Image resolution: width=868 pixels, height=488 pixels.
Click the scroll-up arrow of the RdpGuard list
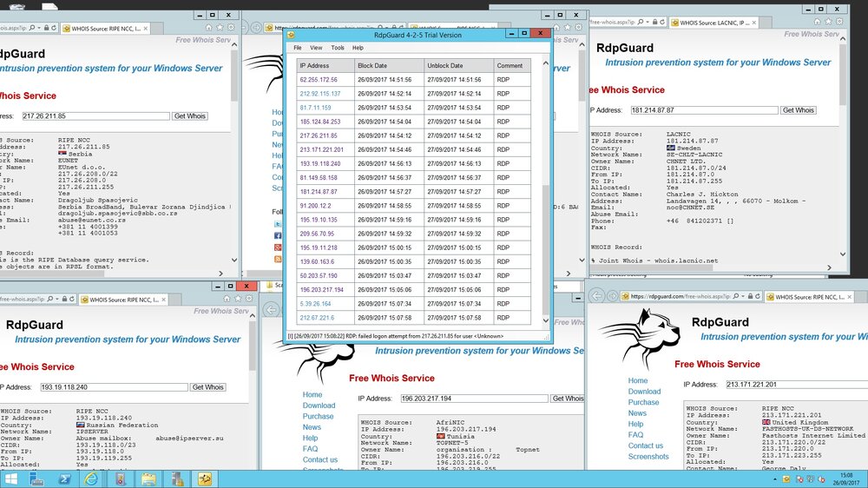pos(545,63)
